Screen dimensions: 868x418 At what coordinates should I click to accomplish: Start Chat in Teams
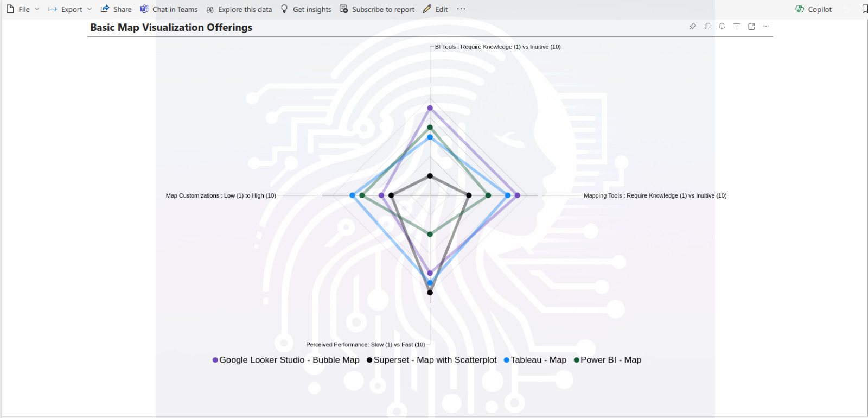[169, 9]
